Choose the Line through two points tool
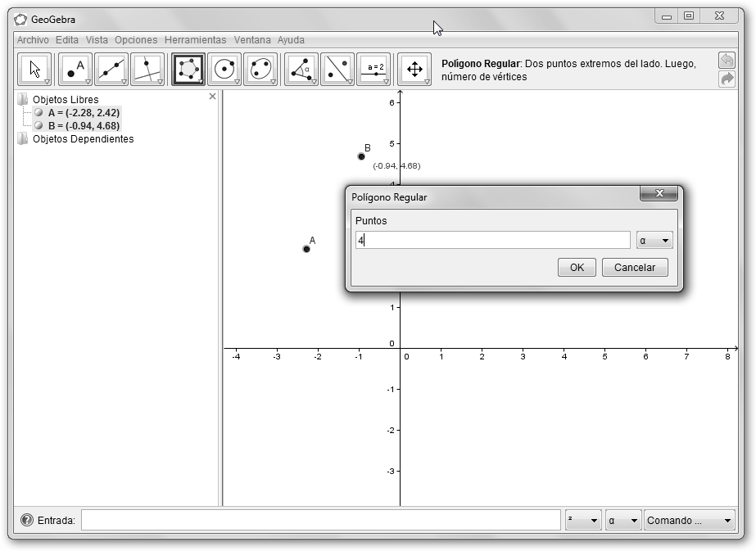The image size is (756, 551). coord(111,70)
